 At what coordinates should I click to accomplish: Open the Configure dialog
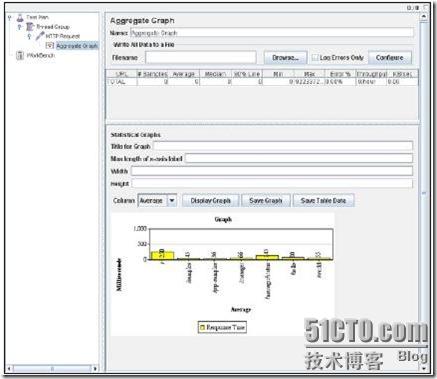tap(390, 58)
